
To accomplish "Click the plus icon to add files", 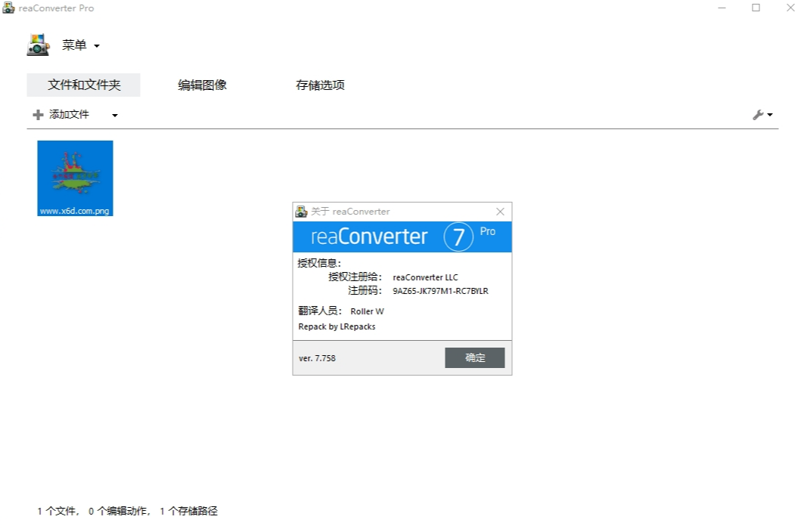I will [x=38, y=115].
